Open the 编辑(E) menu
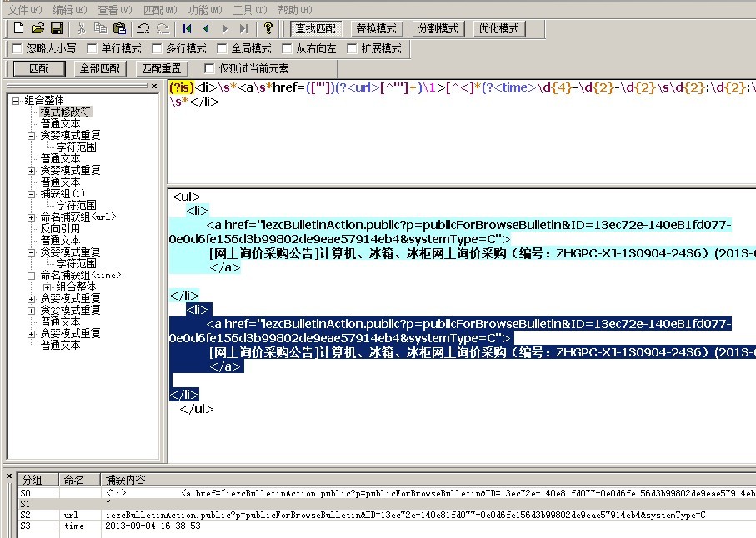 [70, 10]
